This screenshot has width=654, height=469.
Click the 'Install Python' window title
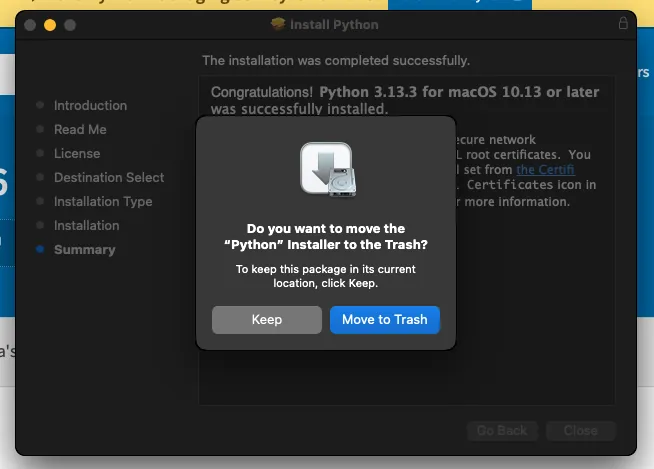coord(334,25)
